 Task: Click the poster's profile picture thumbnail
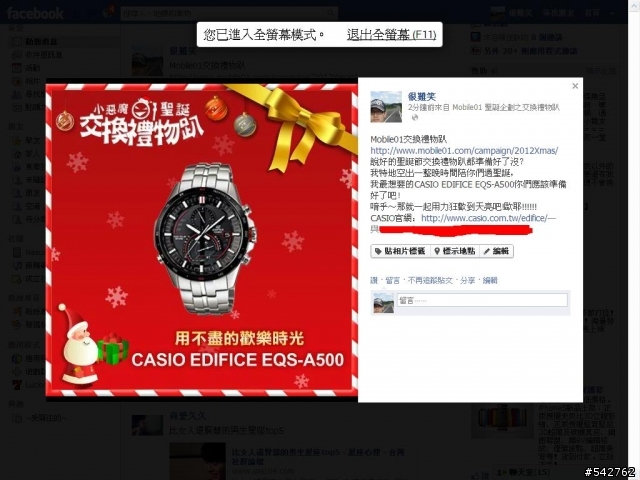tap(386, 107)
